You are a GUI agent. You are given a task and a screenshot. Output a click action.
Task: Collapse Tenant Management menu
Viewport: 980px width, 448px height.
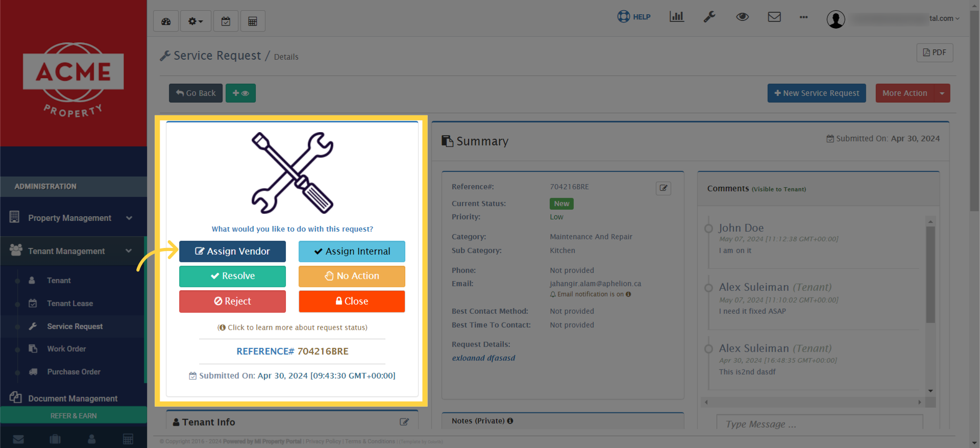point(73,251)
